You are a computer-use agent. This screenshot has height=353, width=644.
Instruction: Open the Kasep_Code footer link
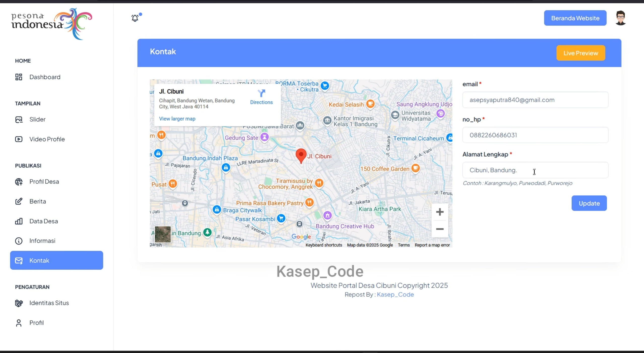click(395, 294)
